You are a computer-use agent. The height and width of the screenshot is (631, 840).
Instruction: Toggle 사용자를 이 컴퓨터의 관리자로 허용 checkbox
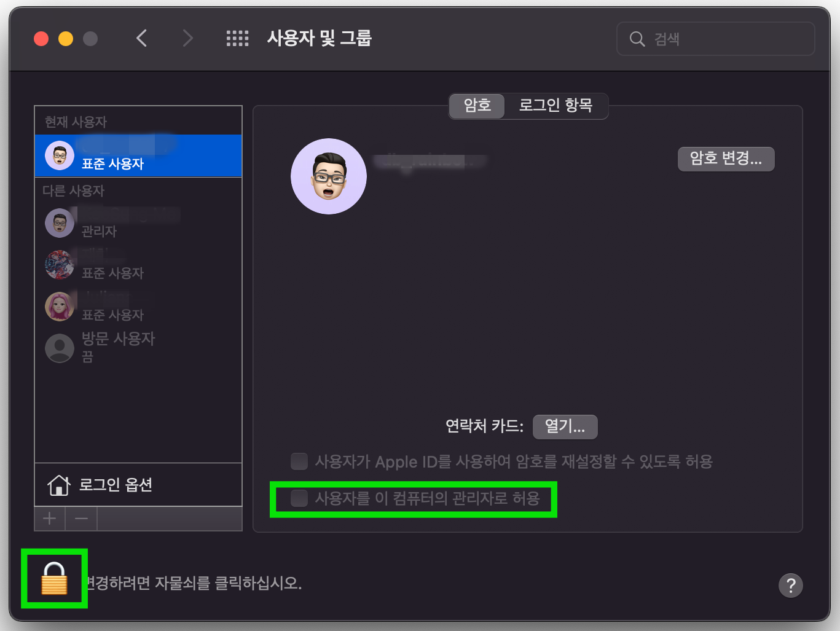click(x=299, y=498)
